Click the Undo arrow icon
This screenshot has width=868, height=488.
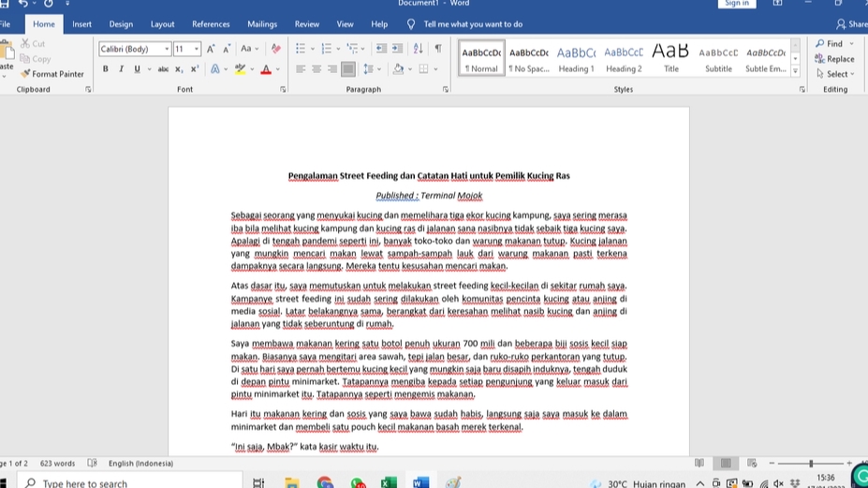(x=22, y=4)
